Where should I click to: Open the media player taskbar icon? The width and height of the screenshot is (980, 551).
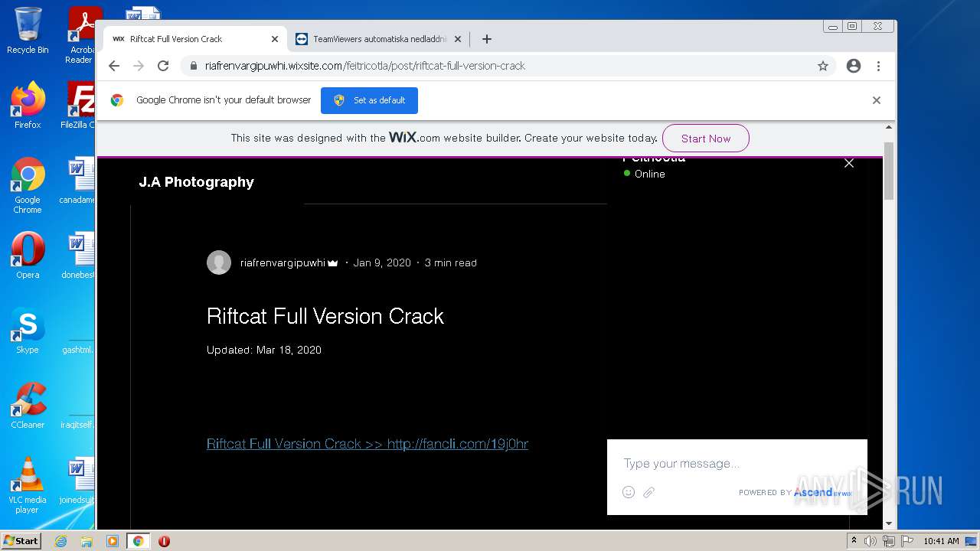[113, 541]
